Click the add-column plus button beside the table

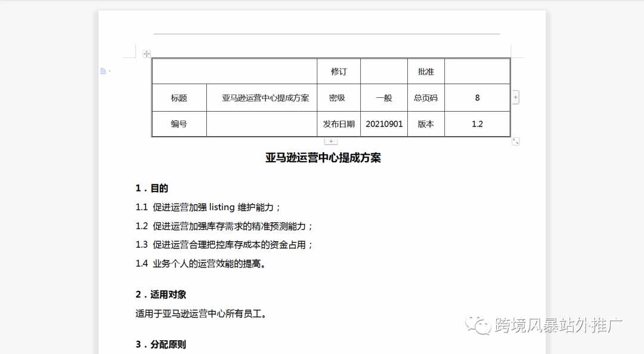tap(515, 97)
